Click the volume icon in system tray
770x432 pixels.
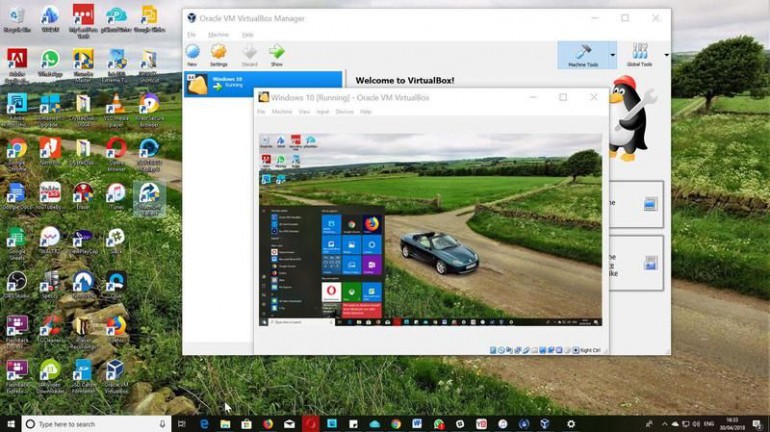[x=696, y=424]
